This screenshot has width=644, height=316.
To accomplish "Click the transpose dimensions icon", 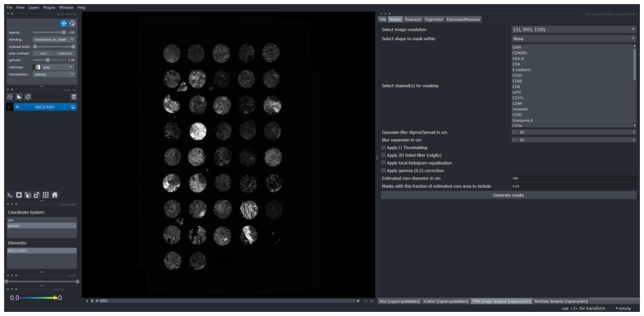I will [x=37, y=195].
